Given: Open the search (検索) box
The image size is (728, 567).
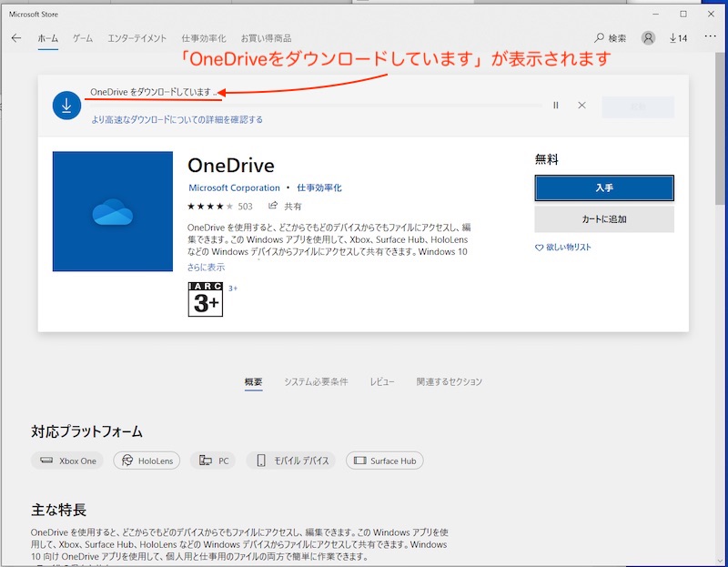Looking at the screenshot, I should click(611, 38).
